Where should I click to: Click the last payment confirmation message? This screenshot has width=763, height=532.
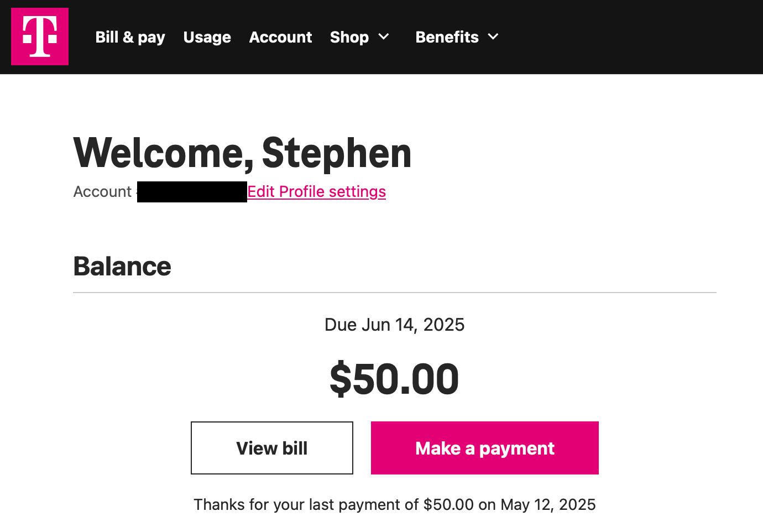coord(395,504)
